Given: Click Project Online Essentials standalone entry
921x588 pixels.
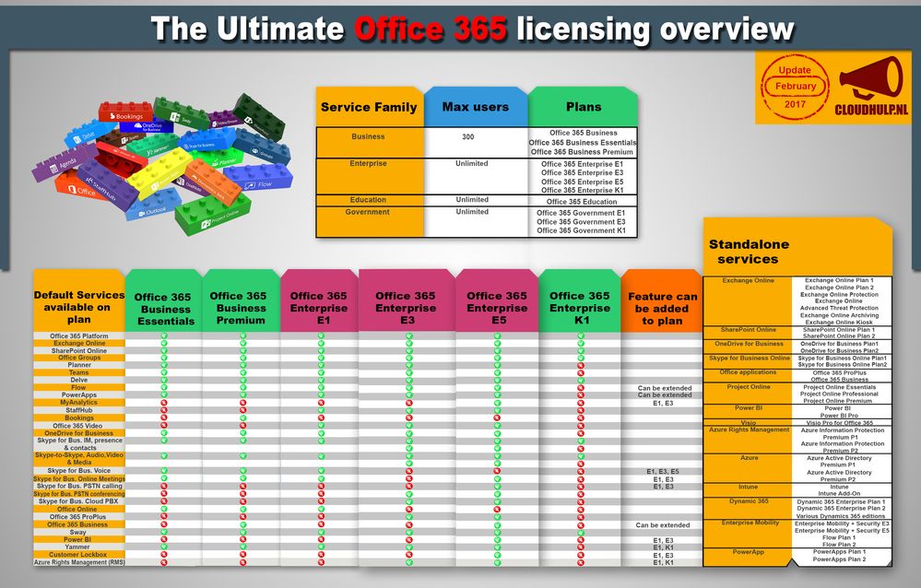Looking at the screenshot, I should (839, 387).
